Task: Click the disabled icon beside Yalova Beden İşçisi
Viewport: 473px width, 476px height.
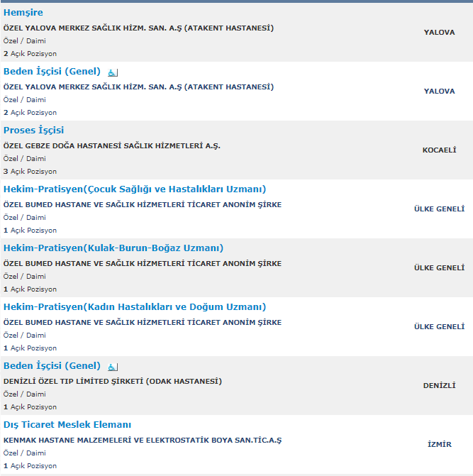Action: pos(113,72)
